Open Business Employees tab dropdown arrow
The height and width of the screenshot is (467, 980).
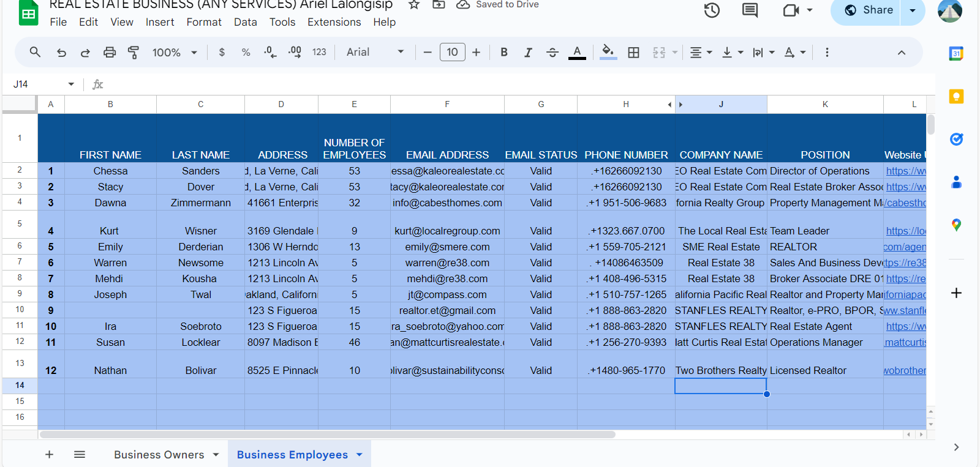coord(360,455)
